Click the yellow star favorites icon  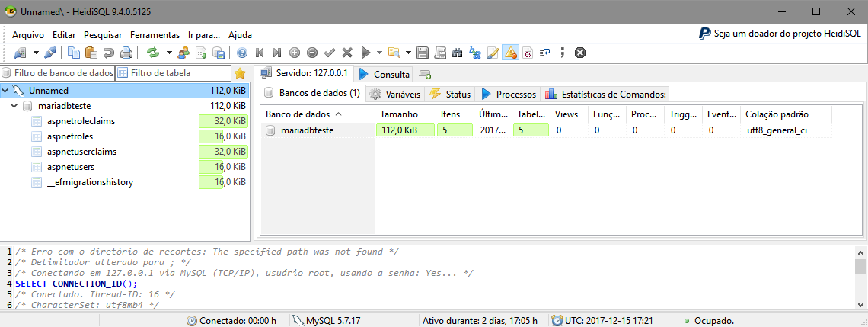pyautogui.click(x=240, y=73)
